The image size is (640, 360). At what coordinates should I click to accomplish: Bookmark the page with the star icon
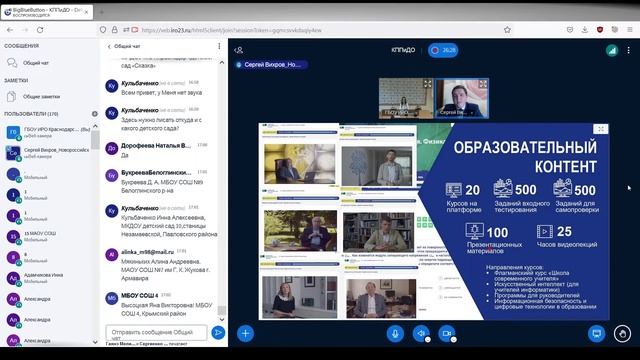point(507,30)
